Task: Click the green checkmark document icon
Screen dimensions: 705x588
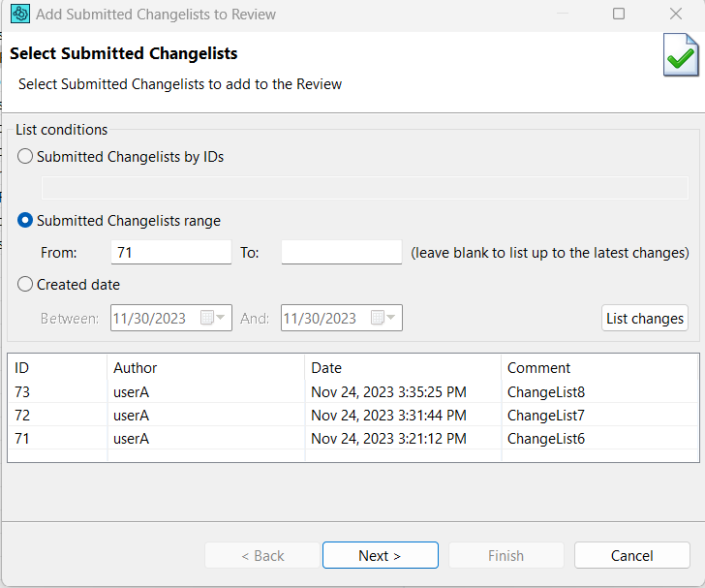Action: [x=681, y=55]
